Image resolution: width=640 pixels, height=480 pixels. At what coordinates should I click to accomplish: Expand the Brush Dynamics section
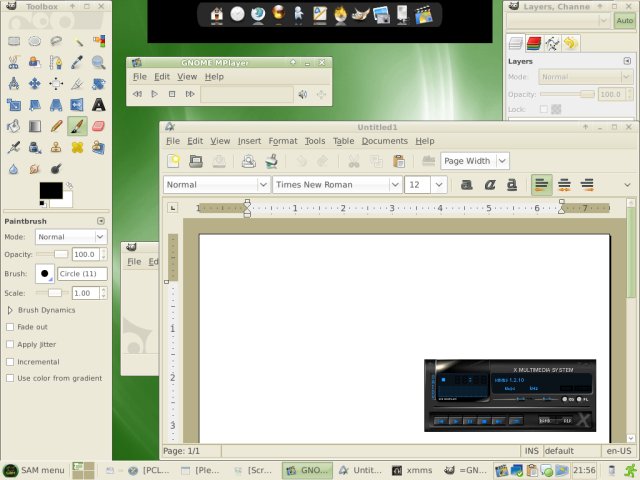pos(10,310)
